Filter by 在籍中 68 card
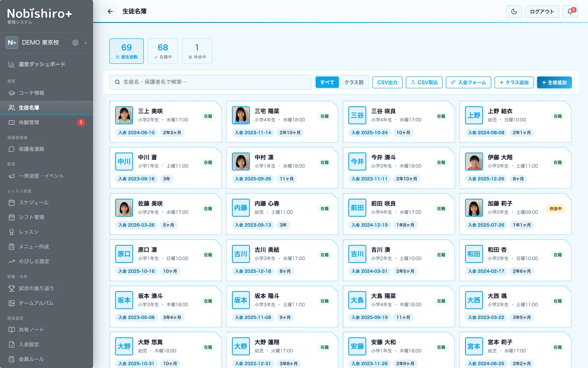This screenshot has width=588, height=368. (163, 51)
